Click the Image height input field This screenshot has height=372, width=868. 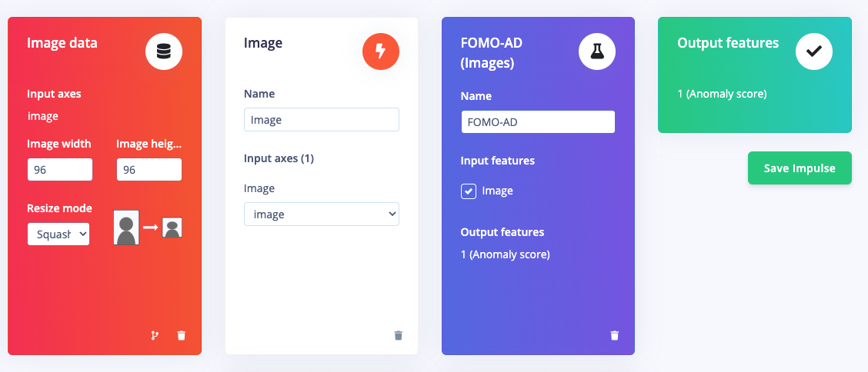[x=149, y=170]
